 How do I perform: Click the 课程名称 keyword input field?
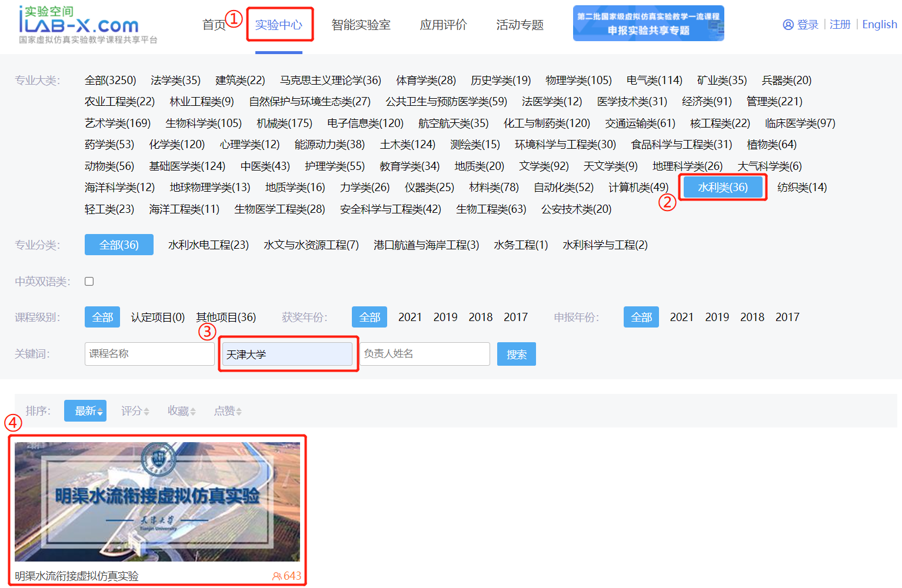point(149,353)
